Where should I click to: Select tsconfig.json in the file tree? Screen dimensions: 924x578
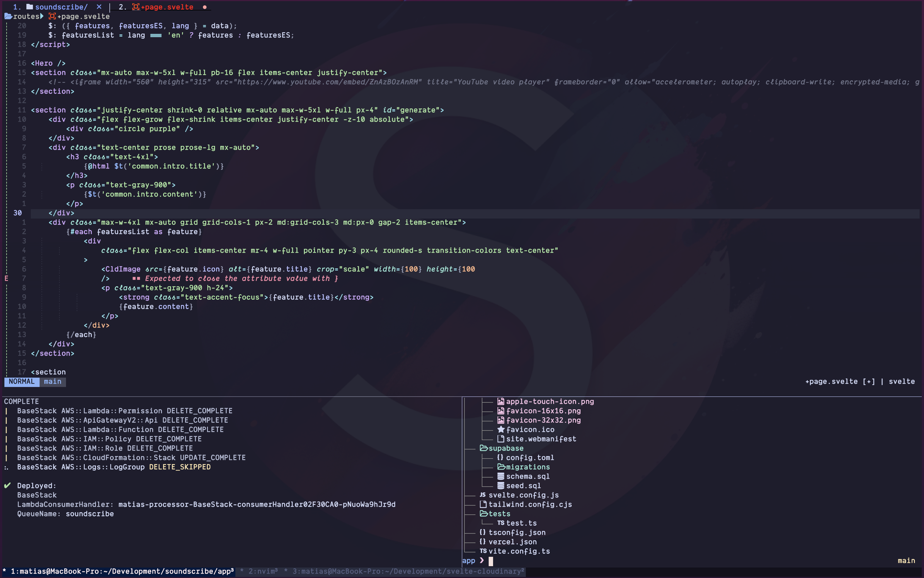point(517,533)
